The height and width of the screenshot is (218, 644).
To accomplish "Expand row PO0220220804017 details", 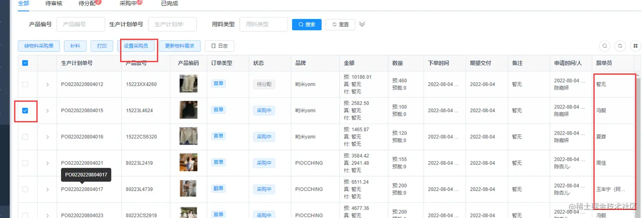I will click(47, 189).
